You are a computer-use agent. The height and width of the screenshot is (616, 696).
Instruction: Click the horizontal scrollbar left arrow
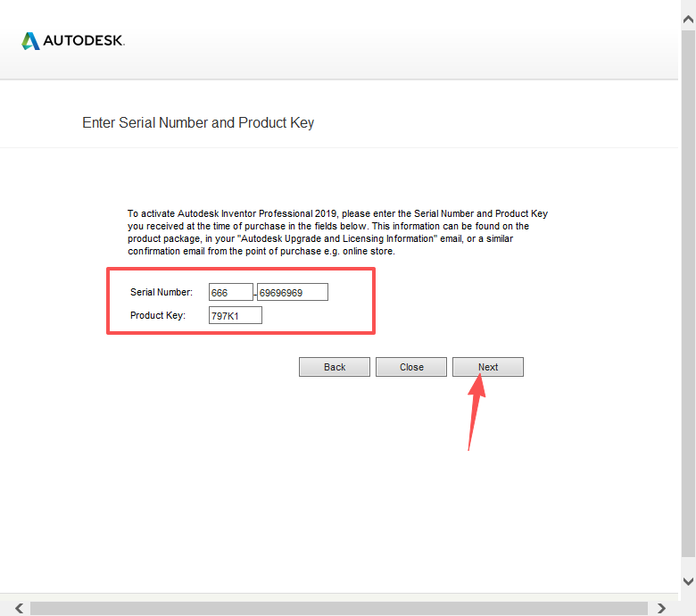[19, 608]
